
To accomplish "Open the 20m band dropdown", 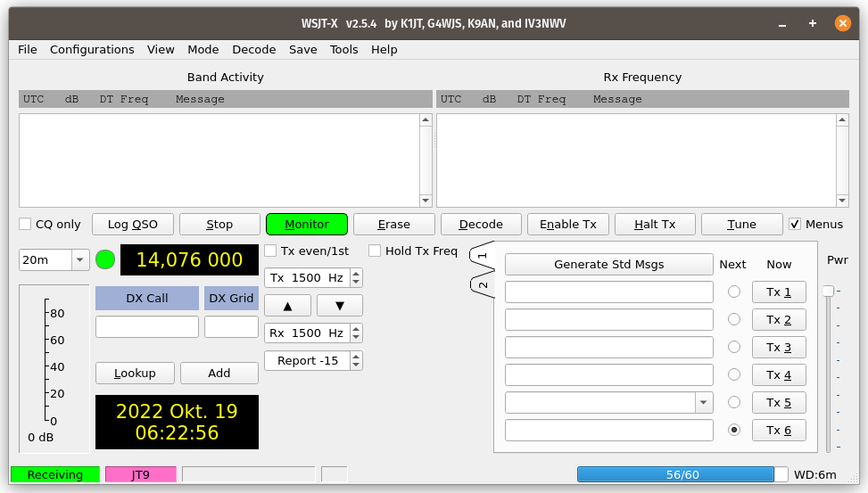I will coord(79,260).
